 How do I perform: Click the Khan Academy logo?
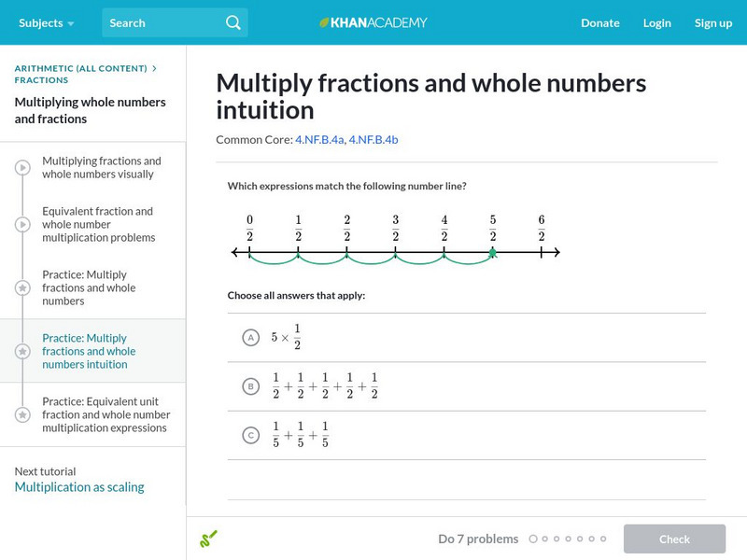(373, 22)
